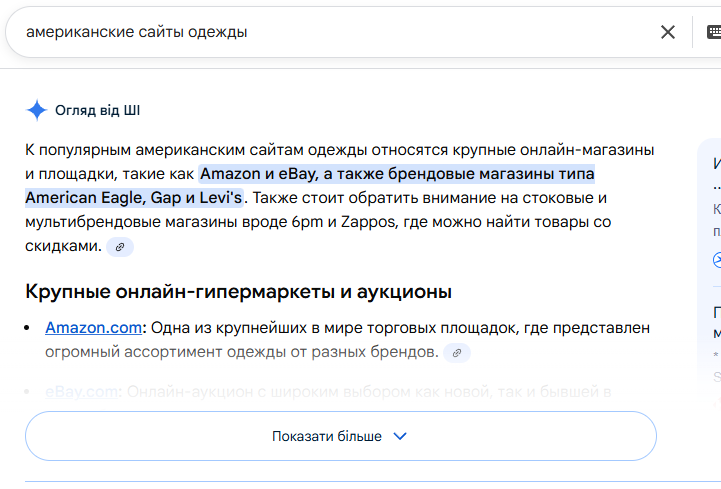Click the 'Крупные онлайн-гипермаркеты и аукционы' heading
This screenshot has width=721, height=489.
[x=238, y=292]
